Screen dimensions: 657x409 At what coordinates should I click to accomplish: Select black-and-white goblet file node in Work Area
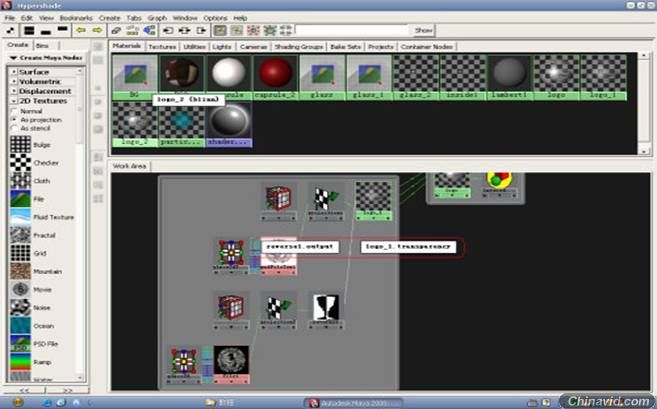point(326,311)
